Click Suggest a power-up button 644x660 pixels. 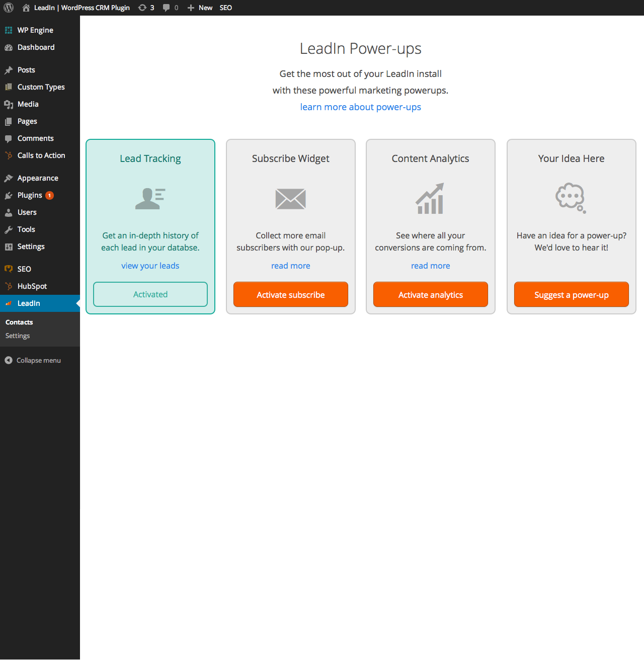click(x=571, y=295)
